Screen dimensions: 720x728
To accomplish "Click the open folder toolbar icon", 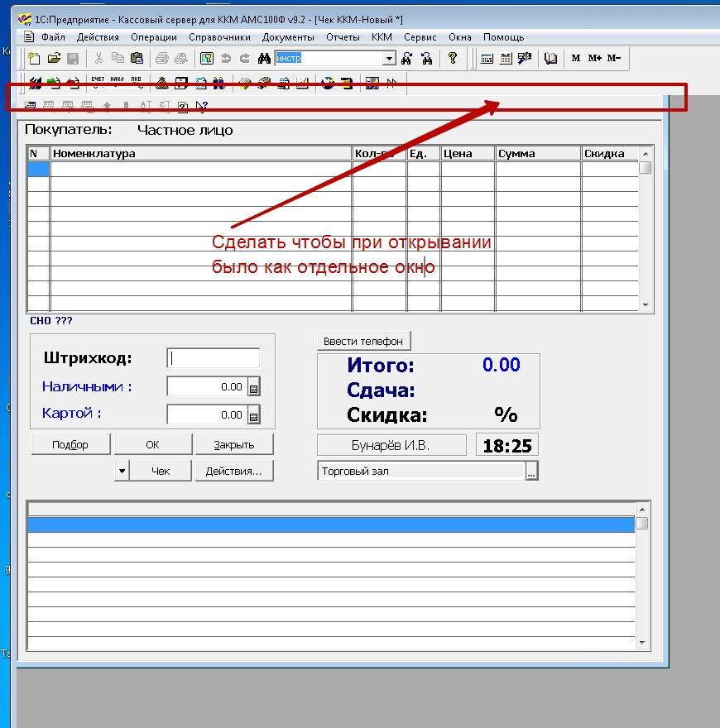I will (x=54, y=58).
